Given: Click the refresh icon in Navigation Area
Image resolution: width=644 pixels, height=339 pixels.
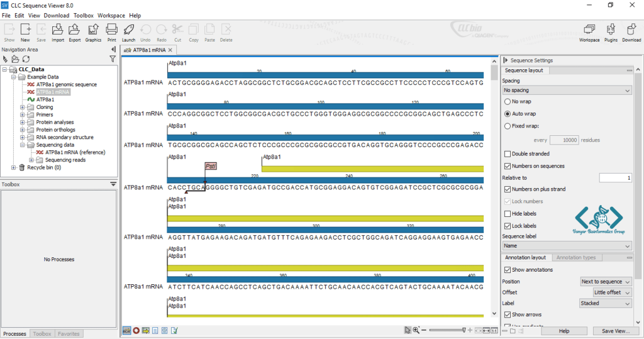Looking at the screenshot, I should (x=26, y=59).
